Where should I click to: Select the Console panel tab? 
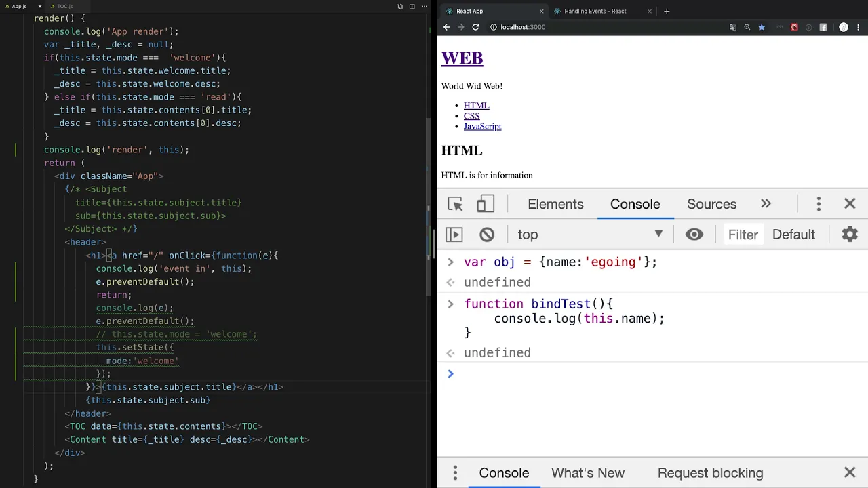pos(635,204)
